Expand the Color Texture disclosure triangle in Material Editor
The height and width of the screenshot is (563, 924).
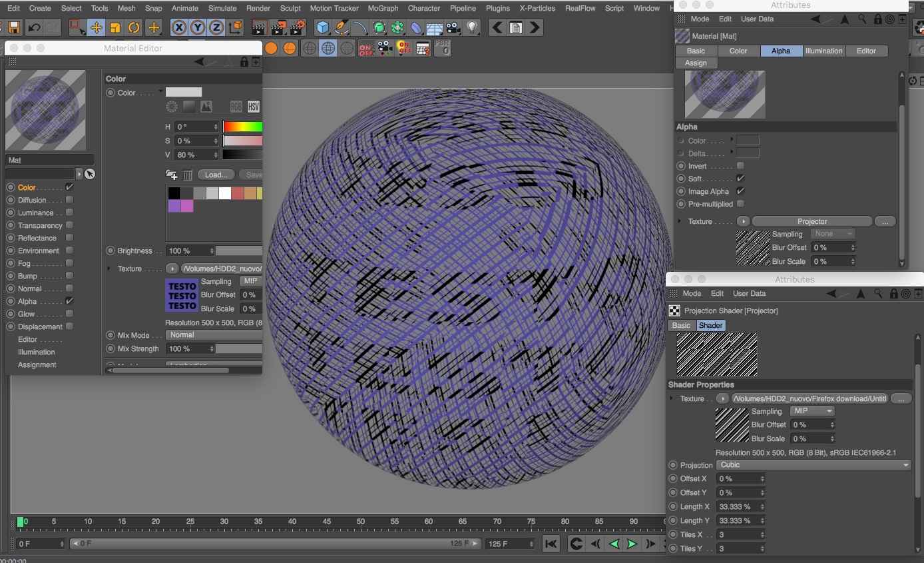click(110, 269)
